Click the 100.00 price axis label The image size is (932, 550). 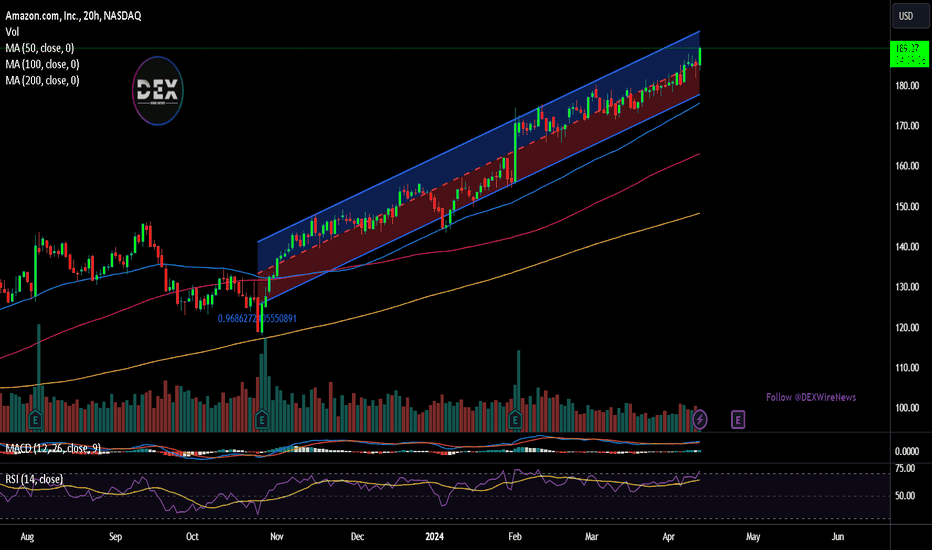coord(907,408)
